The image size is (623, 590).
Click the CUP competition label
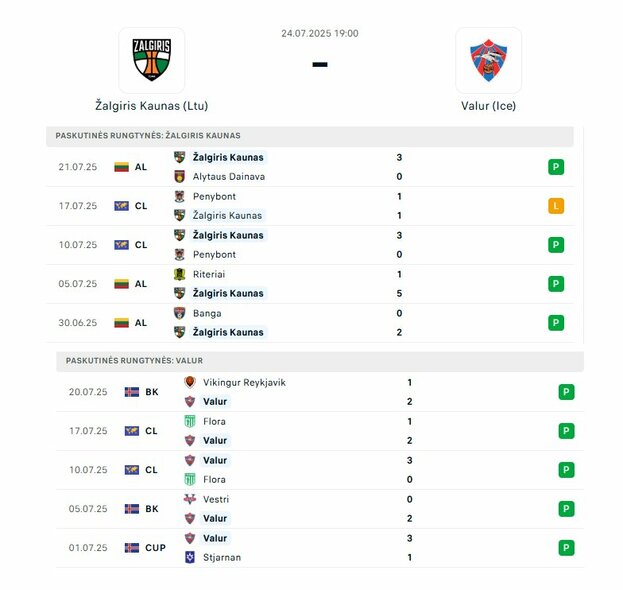click(x=155, y=547)
